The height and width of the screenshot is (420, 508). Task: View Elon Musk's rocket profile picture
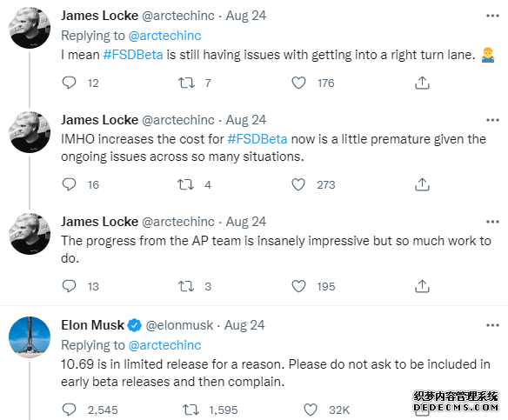coord(30,337)
